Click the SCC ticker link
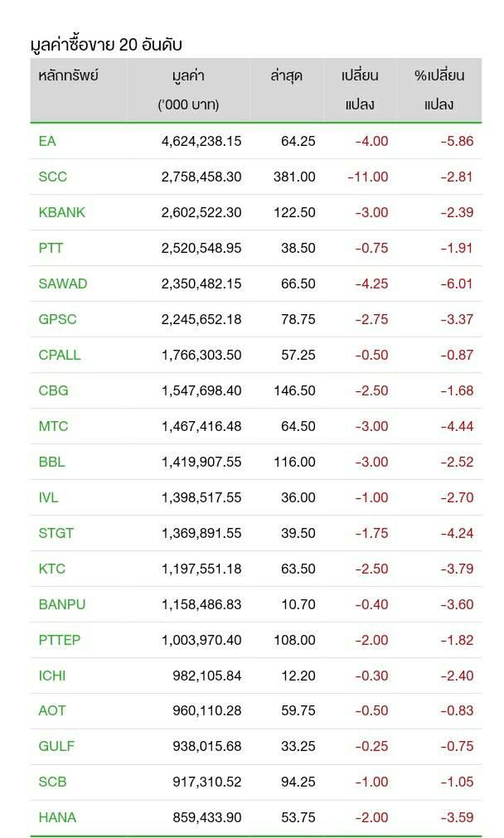 pos(53,177)
